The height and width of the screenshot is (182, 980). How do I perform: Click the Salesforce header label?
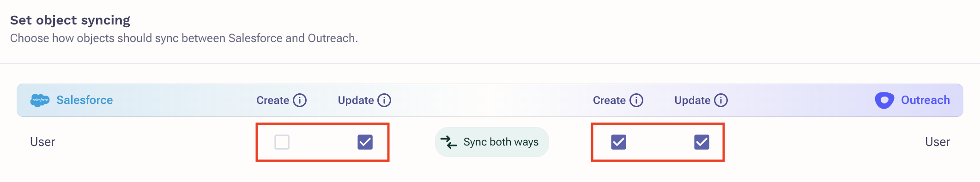click(x=85, y=100)
